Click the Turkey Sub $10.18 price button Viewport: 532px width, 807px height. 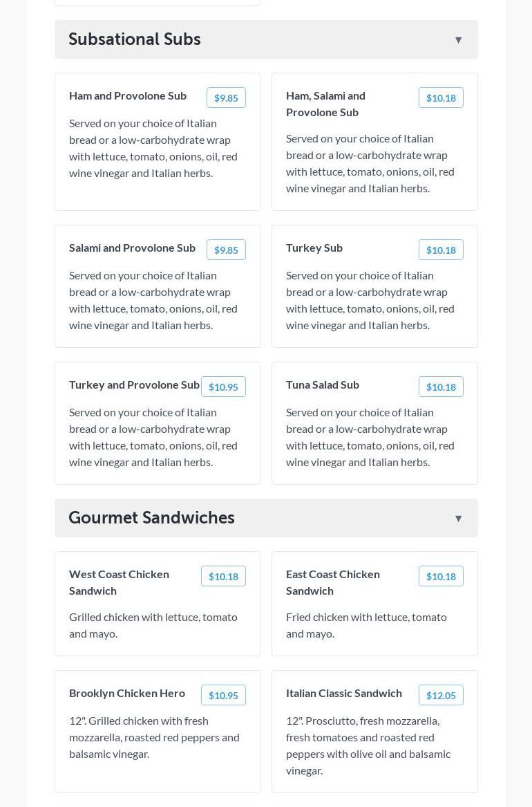[441, 250]
